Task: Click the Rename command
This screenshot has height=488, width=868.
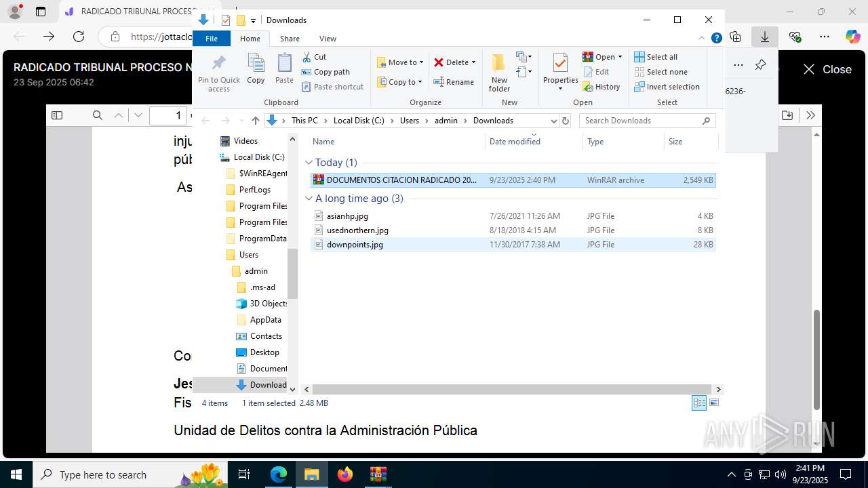Action: coord(454,82)
